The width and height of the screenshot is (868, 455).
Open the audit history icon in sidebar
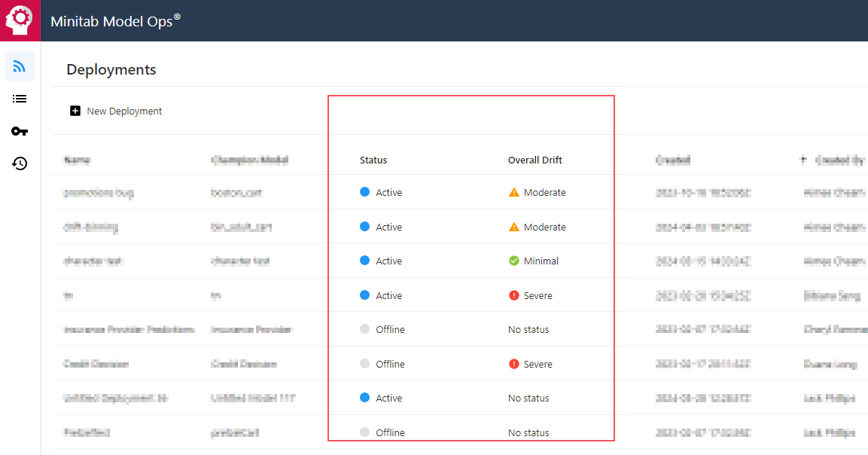pyautogui.click(x=19, y=163)
